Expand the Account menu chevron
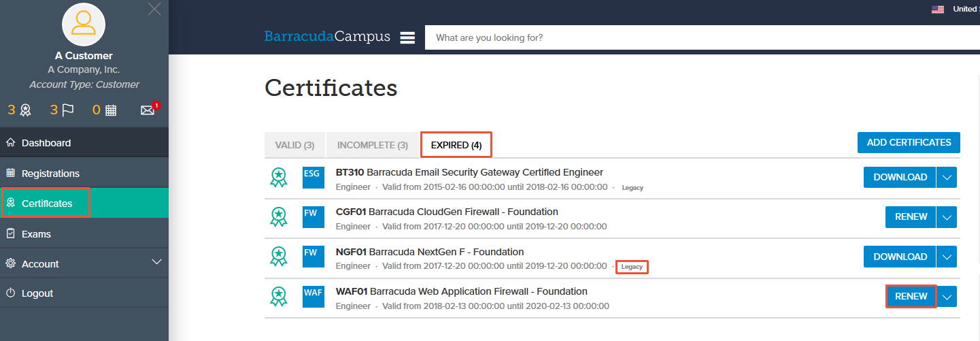 click(x=156, y=262)
